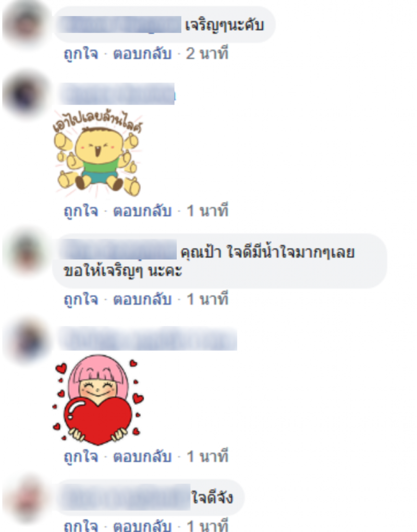Click ตอบกลับ below the yellow character sticker
Image resolution: width=417 pixels, height=532 pixels.
point(142,211)
